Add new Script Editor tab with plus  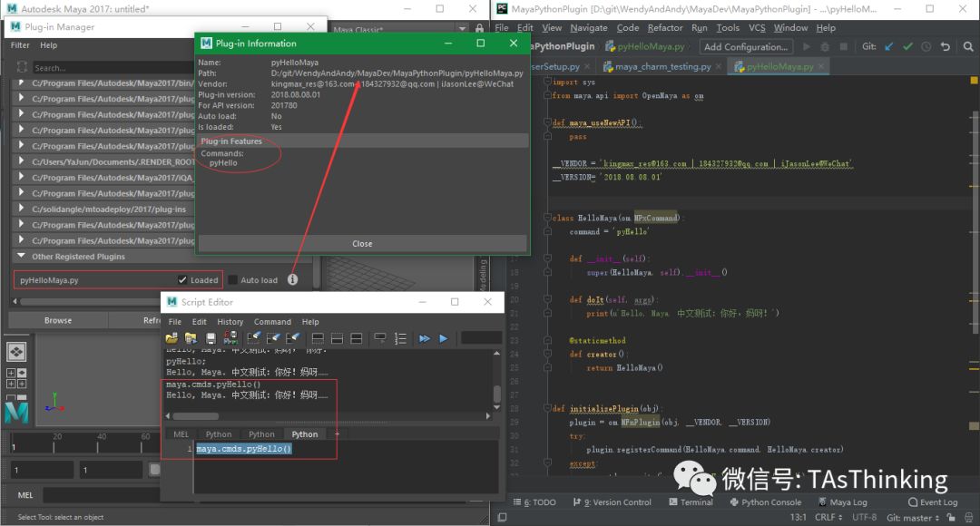click(x=337, y=433)
